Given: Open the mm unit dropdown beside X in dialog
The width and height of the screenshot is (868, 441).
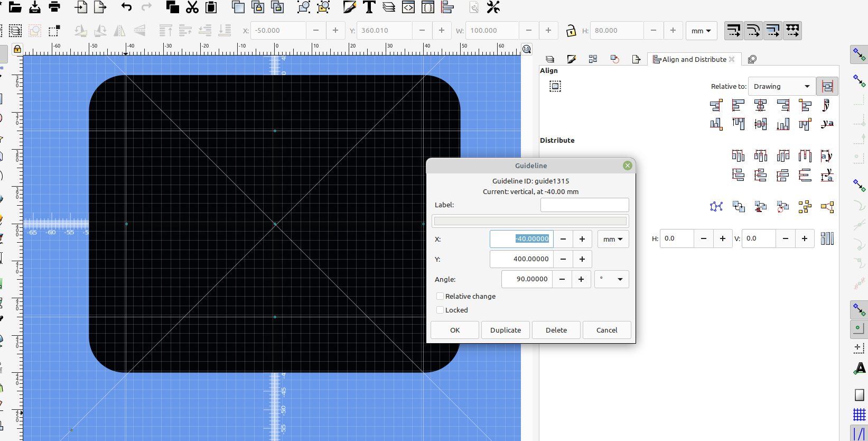Looking at the screenshot, I should tap(613, 240).
